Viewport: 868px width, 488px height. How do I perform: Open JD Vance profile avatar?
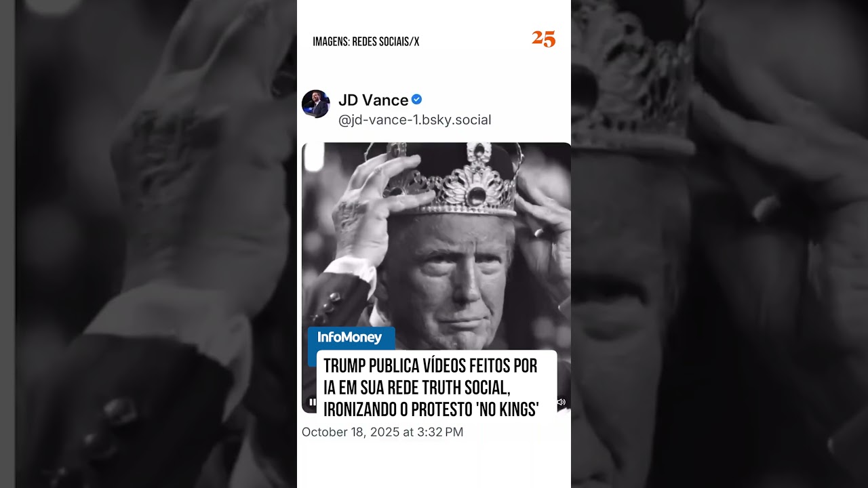point(315,104)
